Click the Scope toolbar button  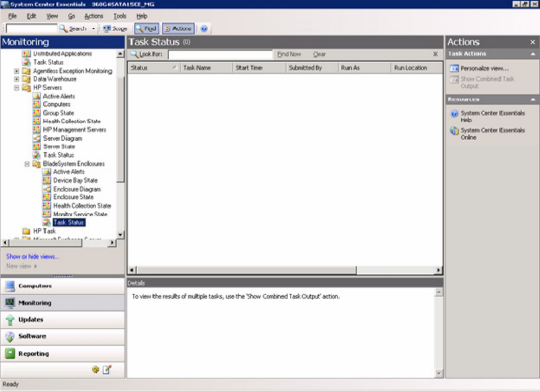click(115, 28)
